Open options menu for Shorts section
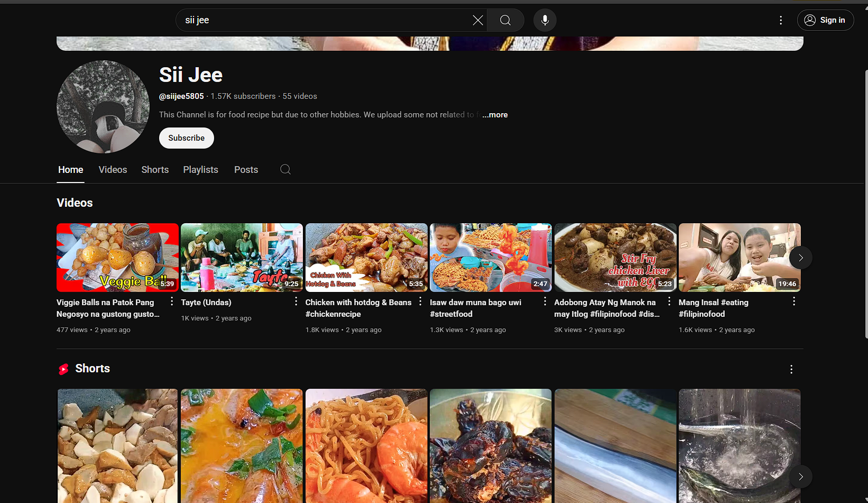Image resolution: width=868 pixels, height=503 pixels. pyautogui.click(x=791, y=369)
